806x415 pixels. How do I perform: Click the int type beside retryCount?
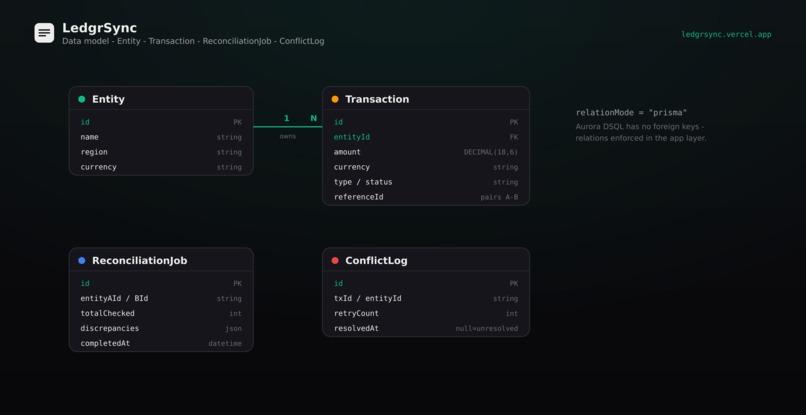512,314
